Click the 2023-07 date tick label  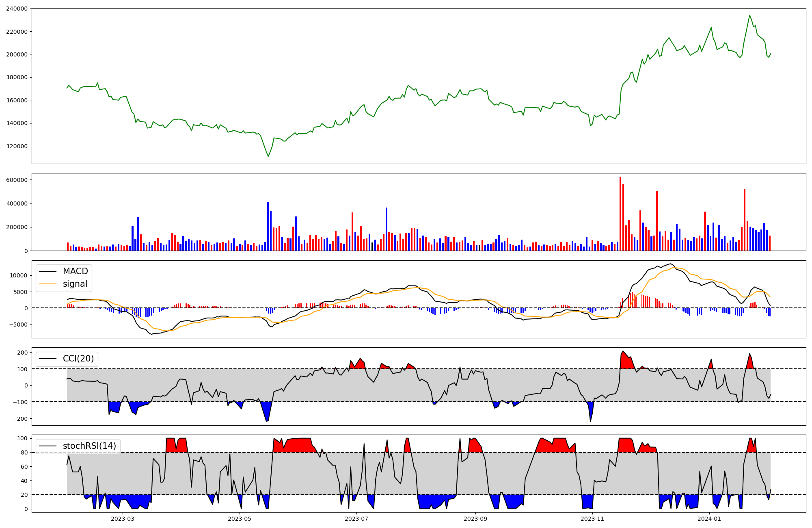point(356,519)
